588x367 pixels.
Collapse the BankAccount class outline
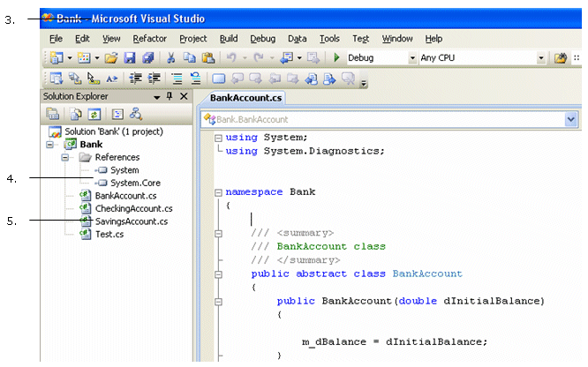point(218,274)
